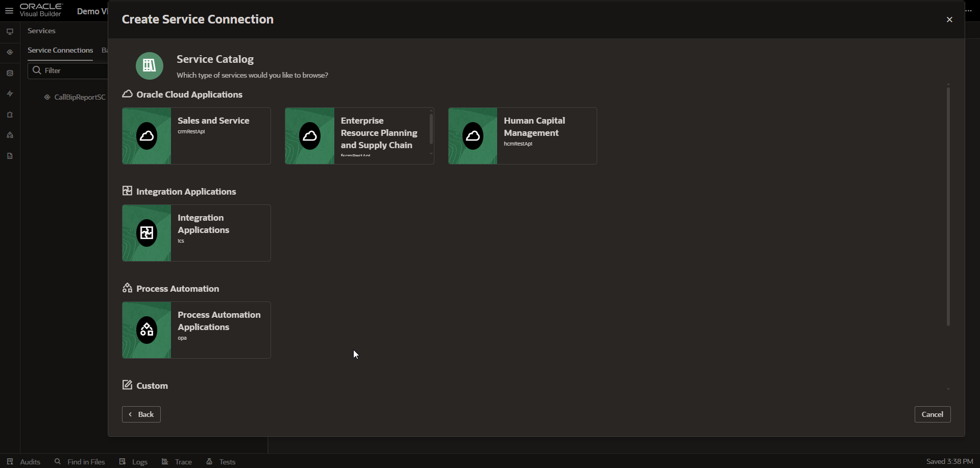Open the more options ellipsis menu
980x468 pixels.
(969, 11)
